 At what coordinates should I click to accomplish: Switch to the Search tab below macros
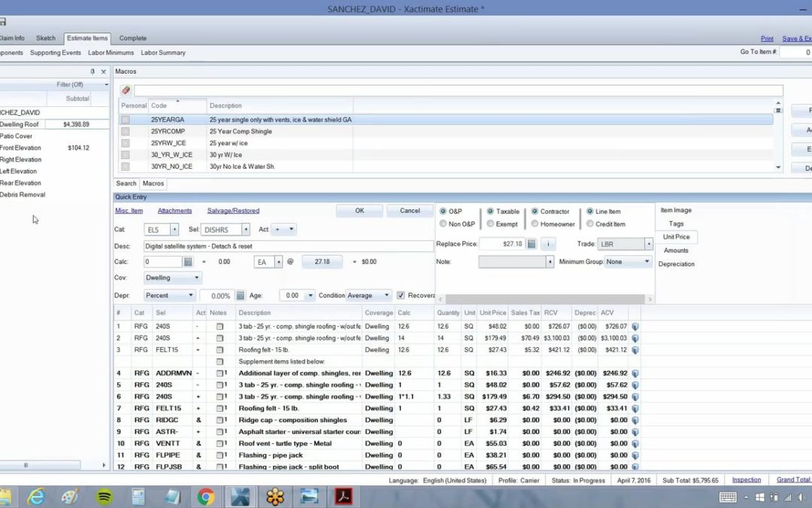126,184
